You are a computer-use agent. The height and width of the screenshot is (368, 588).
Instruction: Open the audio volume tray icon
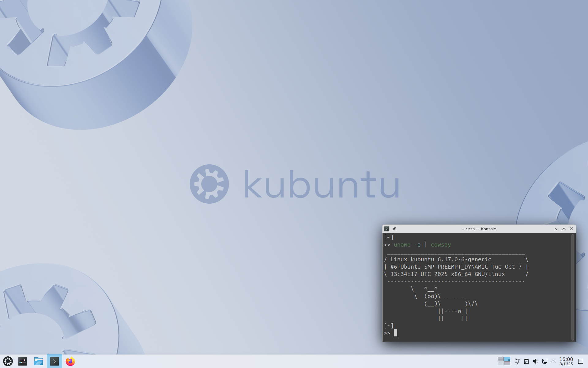tap(535, 361)
